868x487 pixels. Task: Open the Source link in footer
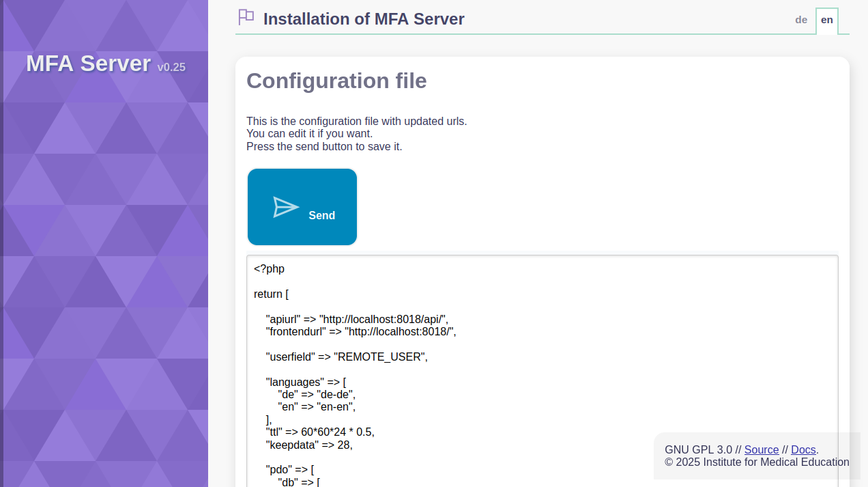pos(762,449)
